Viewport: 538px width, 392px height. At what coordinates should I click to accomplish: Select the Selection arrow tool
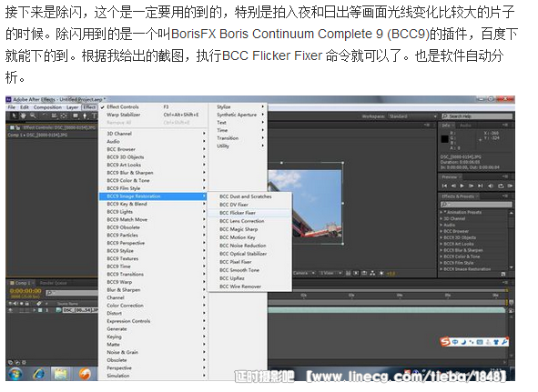(x=14, y=116)
